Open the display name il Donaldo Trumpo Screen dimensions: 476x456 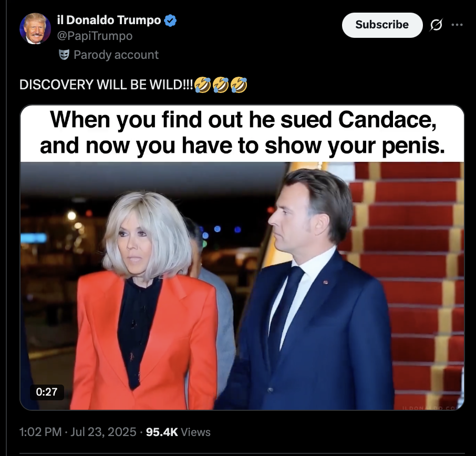point(109,20)
